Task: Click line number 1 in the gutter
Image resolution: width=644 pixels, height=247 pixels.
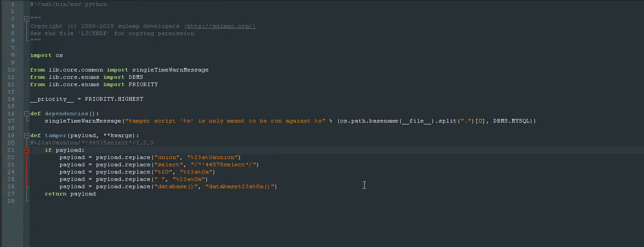Action: coord(12,4)
